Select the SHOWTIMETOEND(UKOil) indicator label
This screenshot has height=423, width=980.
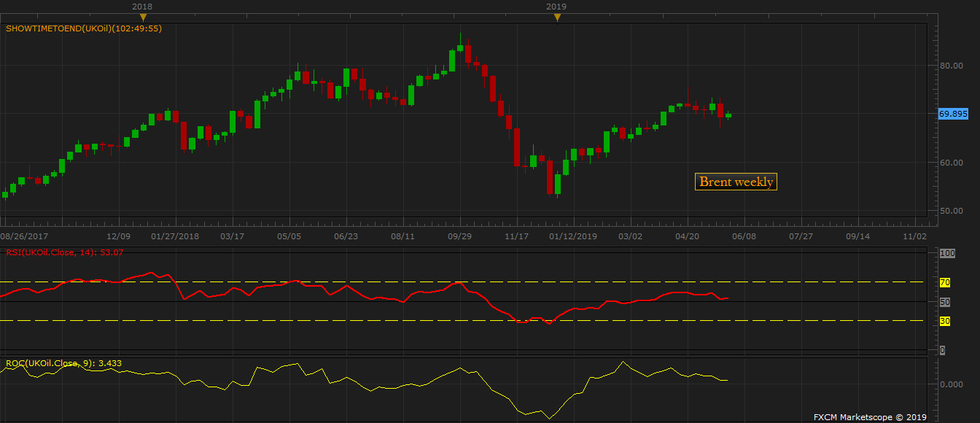click(x=84, y=28)
